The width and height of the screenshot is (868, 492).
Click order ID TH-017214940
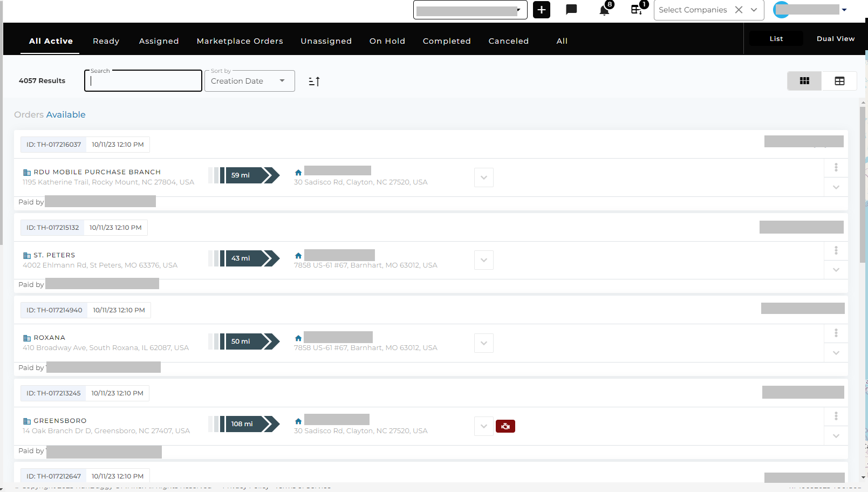(54, 310)
